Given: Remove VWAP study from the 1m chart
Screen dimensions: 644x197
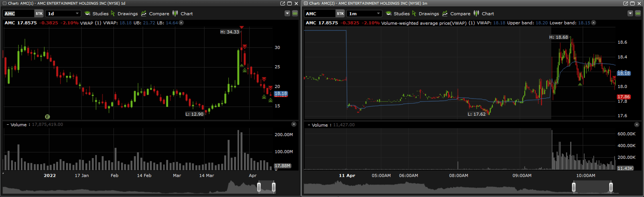Looking at the screenshot, I should point(593,23).
